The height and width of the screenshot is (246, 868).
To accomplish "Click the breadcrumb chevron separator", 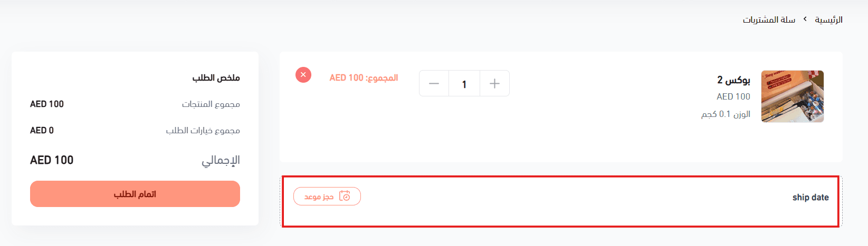I will [x=805, y=19].
